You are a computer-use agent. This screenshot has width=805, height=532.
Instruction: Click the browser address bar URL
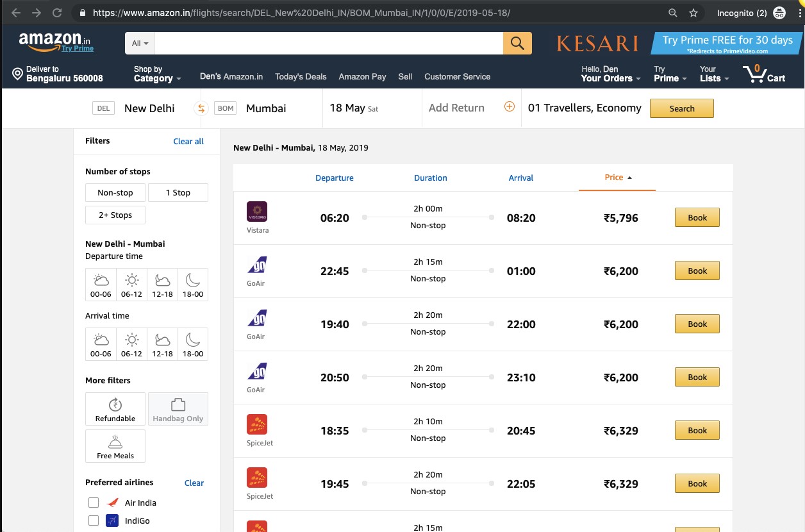[x=301, y=13]
